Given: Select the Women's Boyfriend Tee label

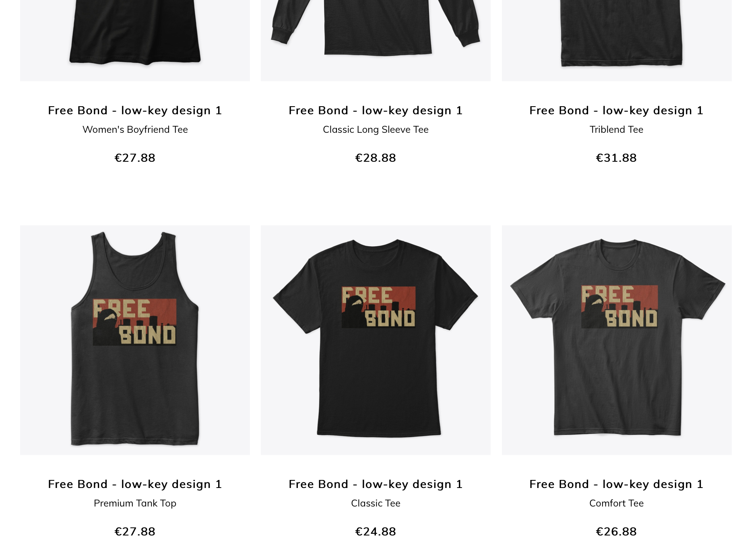Looking at the screenshot, I should [x=135, y=130].
